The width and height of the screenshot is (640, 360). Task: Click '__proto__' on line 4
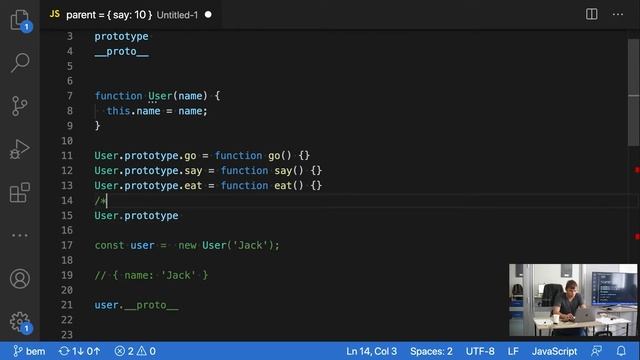[121, 51]
